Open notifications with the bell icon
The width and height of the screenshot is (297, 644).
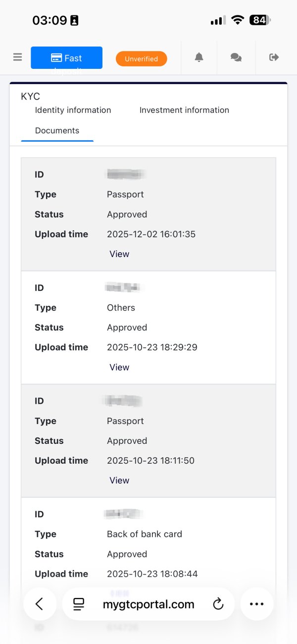pos(199,57)
